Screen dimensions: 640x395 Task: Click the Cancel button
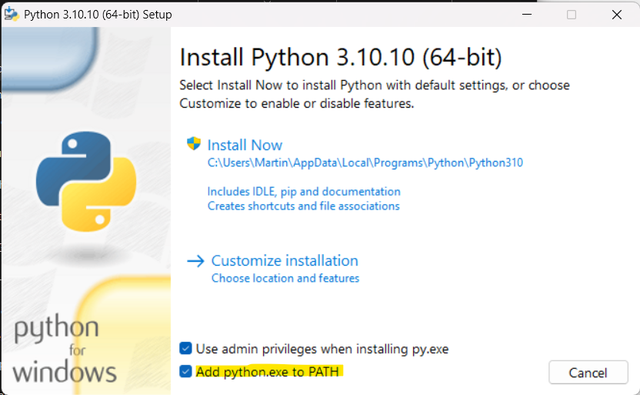click(588, 372)
